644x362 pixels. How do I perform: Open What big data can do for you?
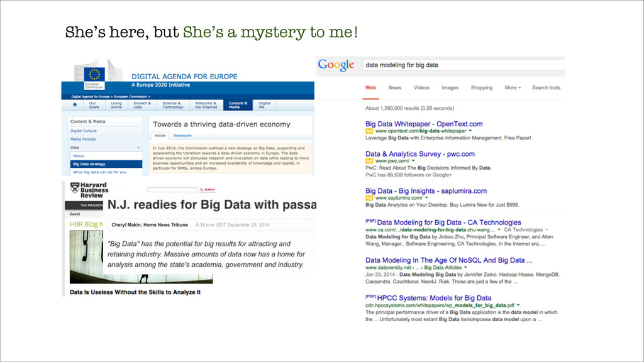100,172
